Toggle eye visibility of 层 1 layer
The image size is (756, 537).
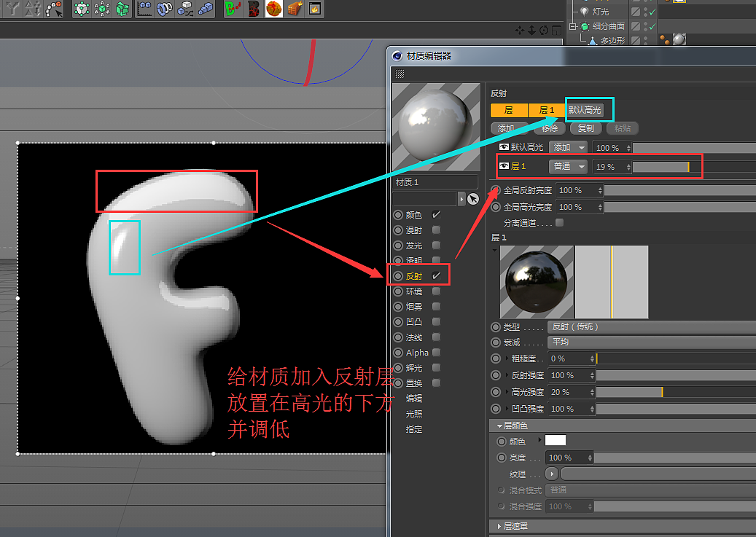(504, 166)
